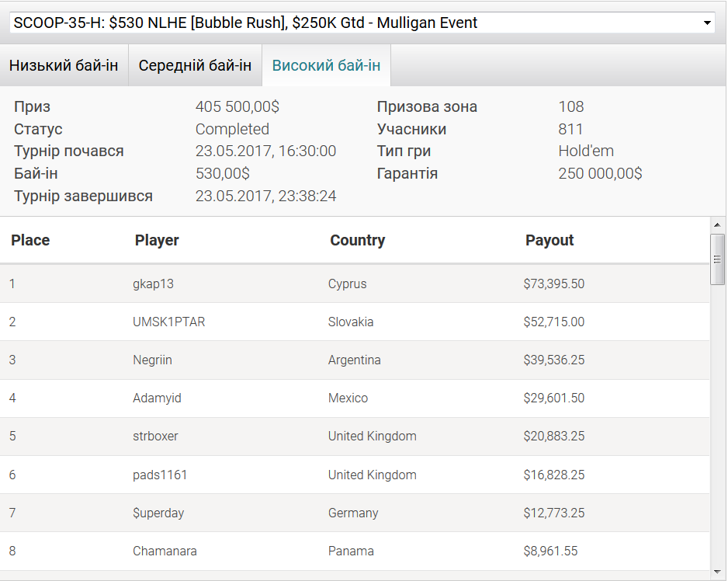The height and width of the screenshot is (581, 728).
Task: Select Chamanara from Panama
Action: (165, 551)
